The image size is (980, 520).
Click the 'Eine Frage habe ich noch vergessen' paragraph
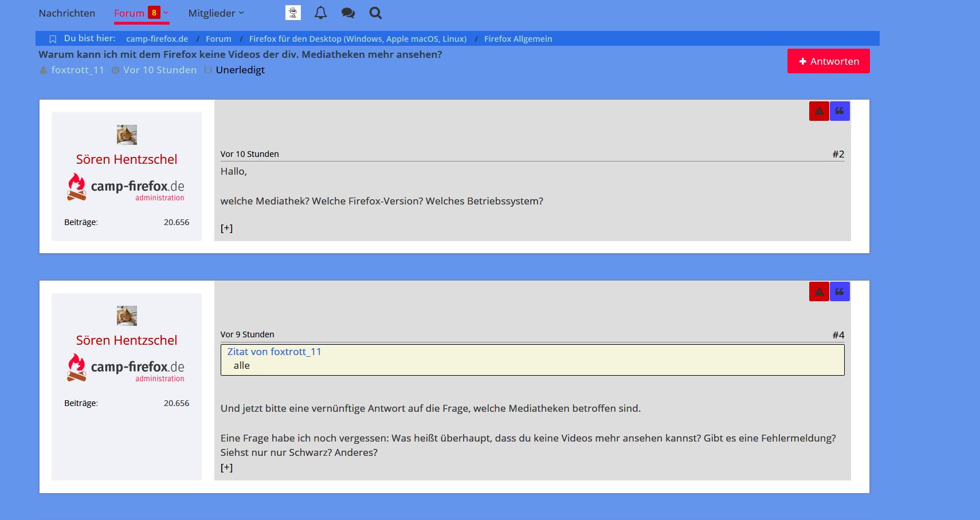tap(528, 445)
